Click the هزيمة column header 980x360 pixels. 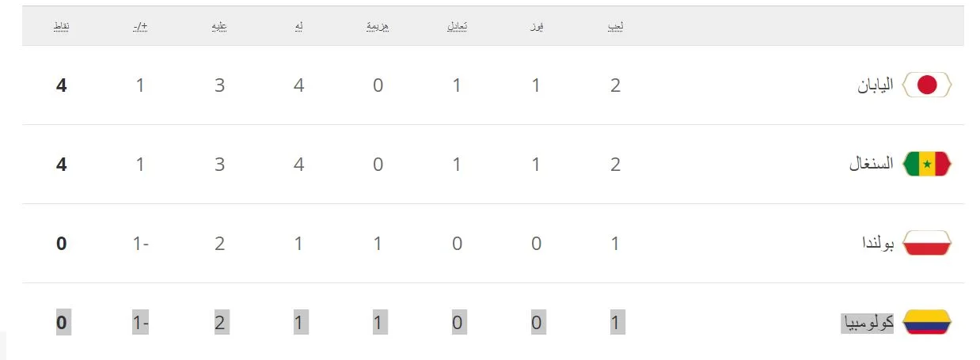[378, 27]
